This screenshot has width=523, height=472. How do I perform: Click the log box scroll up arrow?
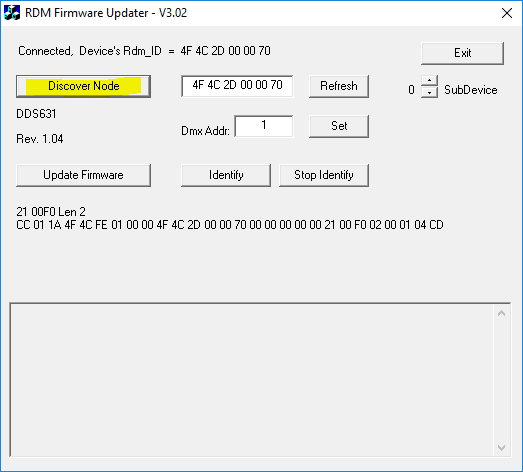coord(501,313)
